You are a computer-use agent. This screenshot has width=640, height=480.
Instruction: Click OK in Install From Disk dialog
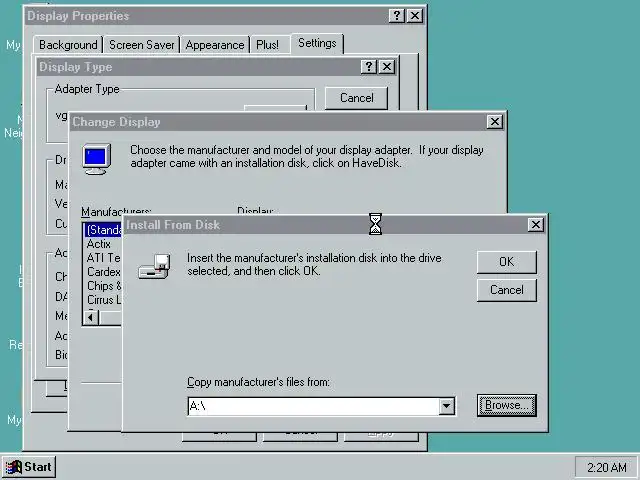[x=507, y=262]
